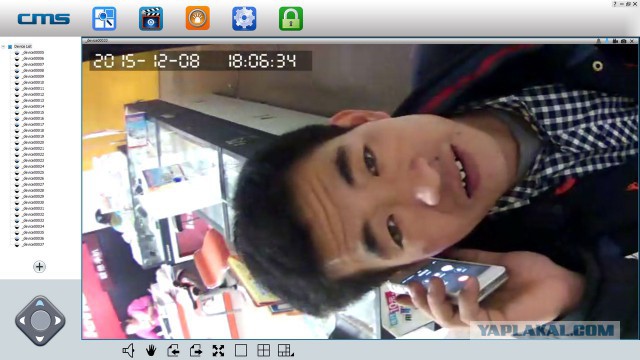Select the hand pan tool
Viewport: 640px width, 360px height.
pyautogui.click(x=151, y=351)
